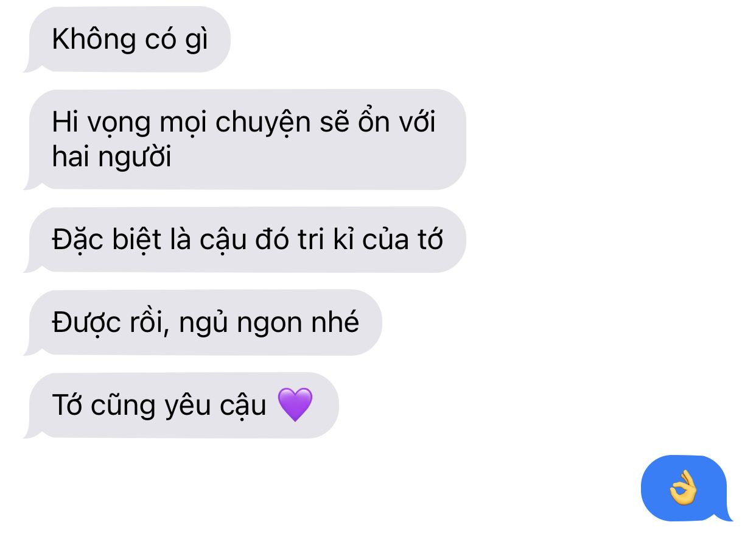Click the words "hai người"
The width and height of the screenshot is (756, 536).
(111, 157)
